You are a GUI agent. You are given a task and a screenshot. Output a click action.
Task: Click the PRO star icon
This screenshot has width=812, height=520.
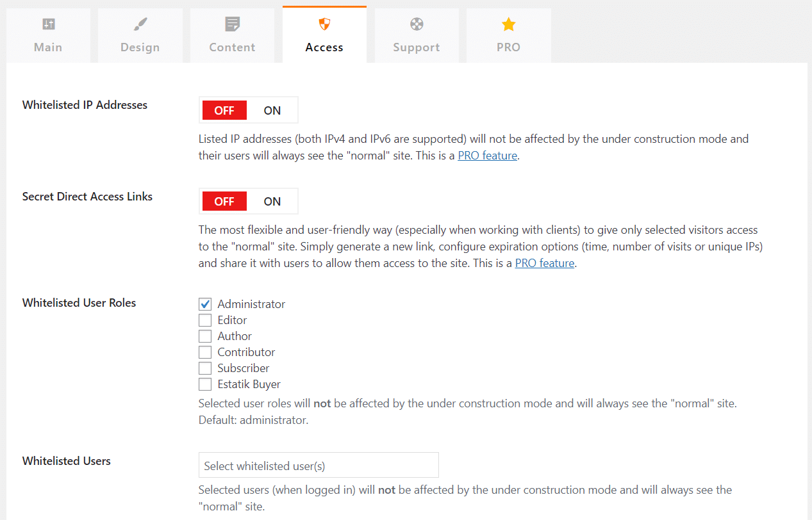point(508,24)
